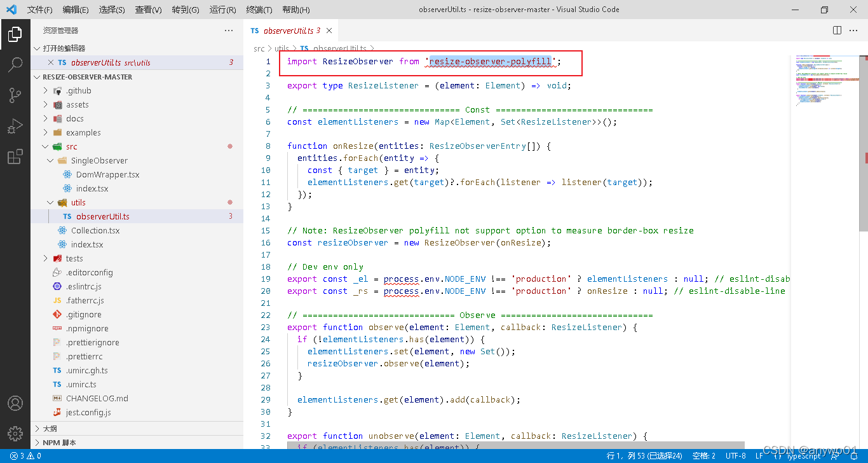Image resolution: width=868 pixels, height=463 pixels.
Task: Expand the 大纲 outline section
Action: click(137, 429)
